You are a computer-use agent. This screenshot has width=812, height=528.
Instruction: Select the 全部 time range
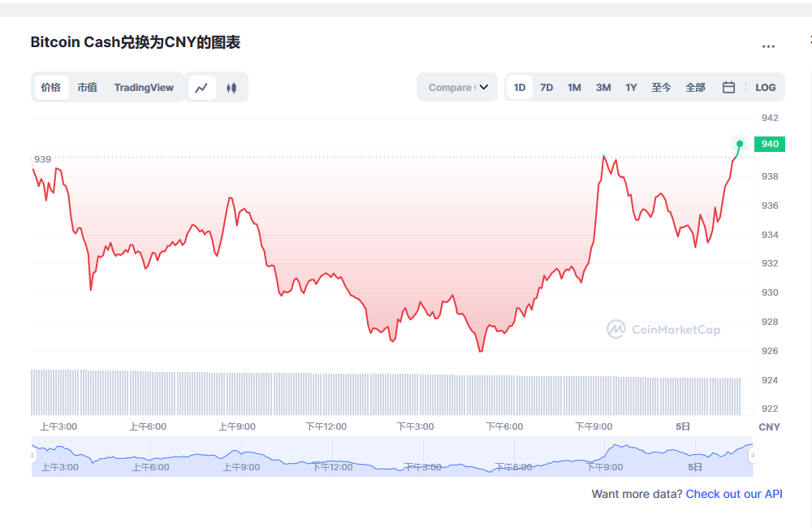tap(695, 88)
